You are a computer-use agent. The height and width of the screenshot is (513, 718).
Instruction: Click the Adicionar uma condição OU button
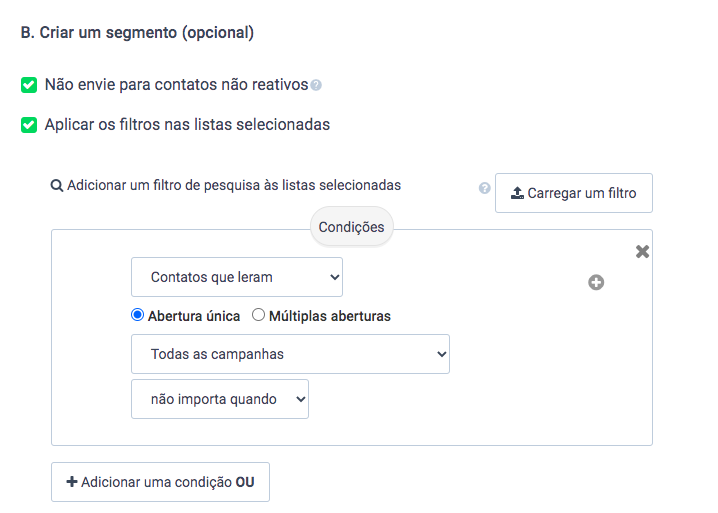point(160,482)
